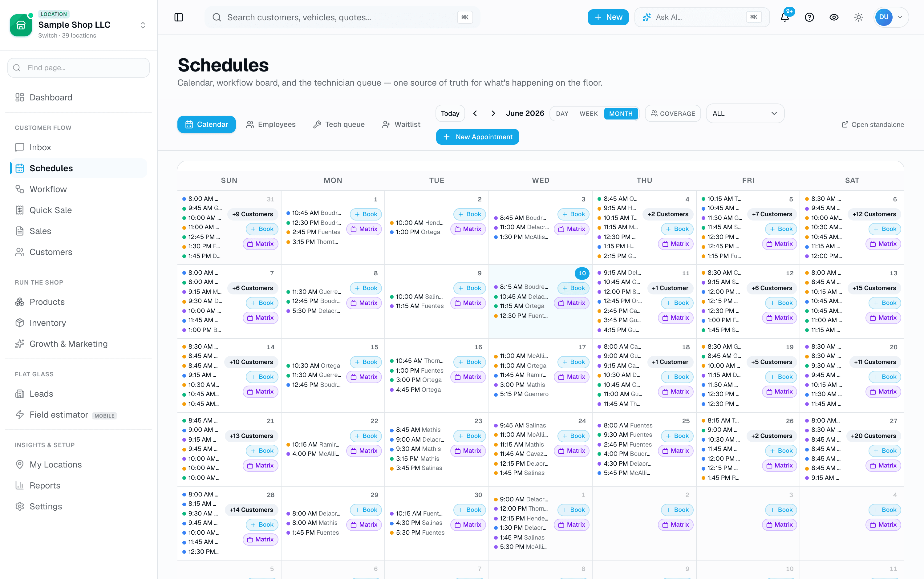This screenshot has width=924, height=579.
Task: Click the blue New button
Action: pos(608,17)
